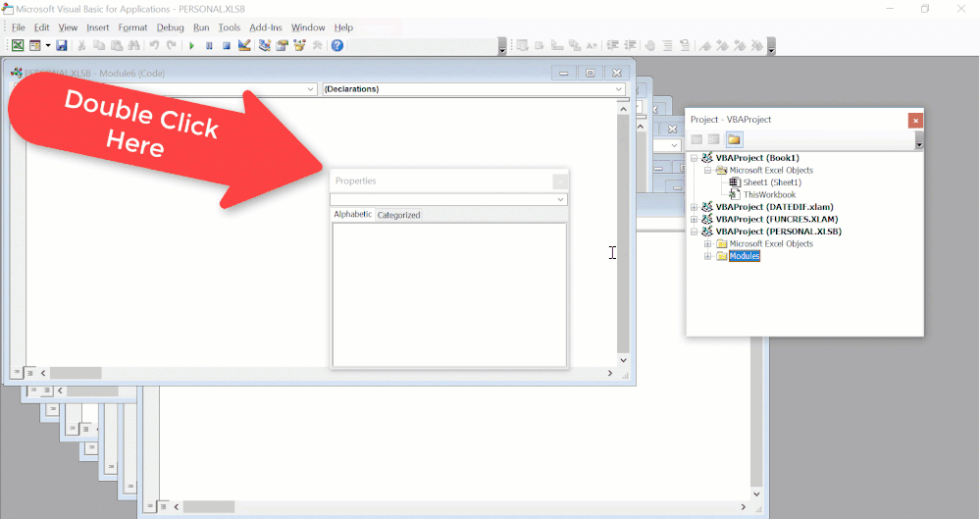Click the Indent icon in Edit toolbar

612,46
